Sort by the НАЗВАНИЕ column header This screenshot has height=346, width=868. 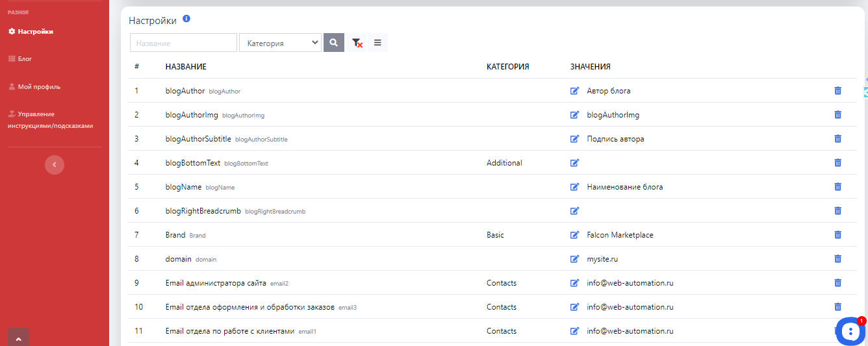[x=186, y=67]
